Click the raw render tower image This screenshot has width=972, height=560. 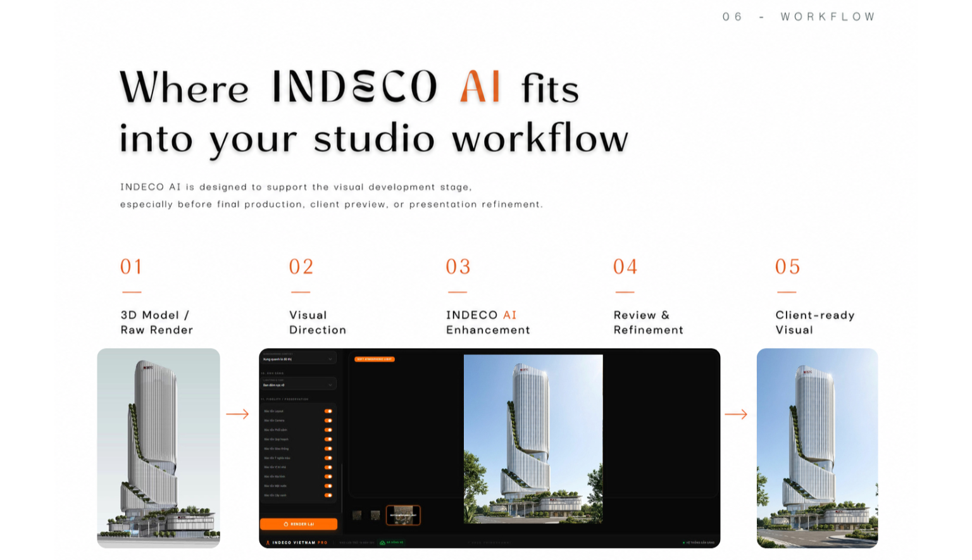tap(158, 448)
